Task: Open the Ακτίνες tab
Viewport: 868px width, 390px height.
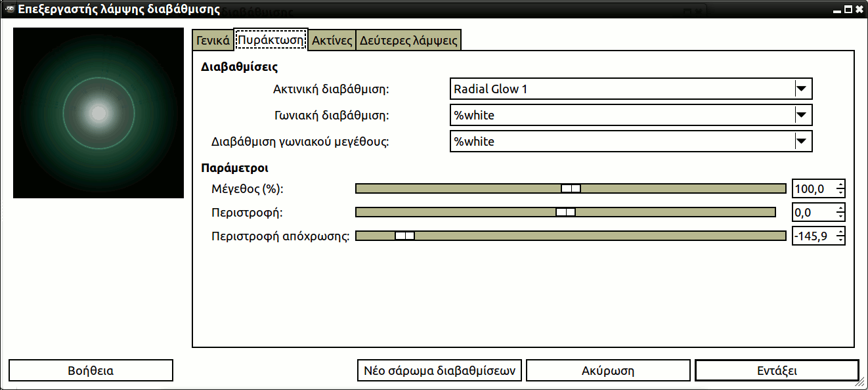Action: pos(332,40)
